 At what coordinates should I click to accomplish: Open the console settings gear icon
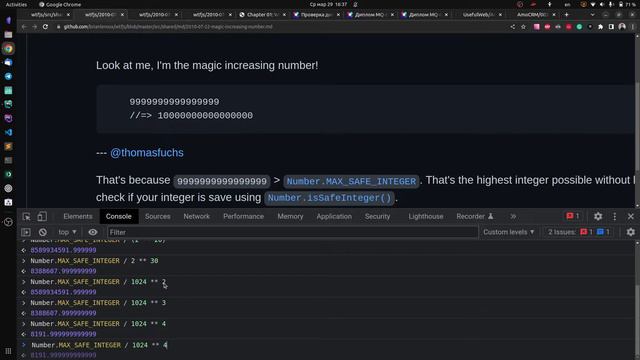pyautogui.click(x=631, y=232)
